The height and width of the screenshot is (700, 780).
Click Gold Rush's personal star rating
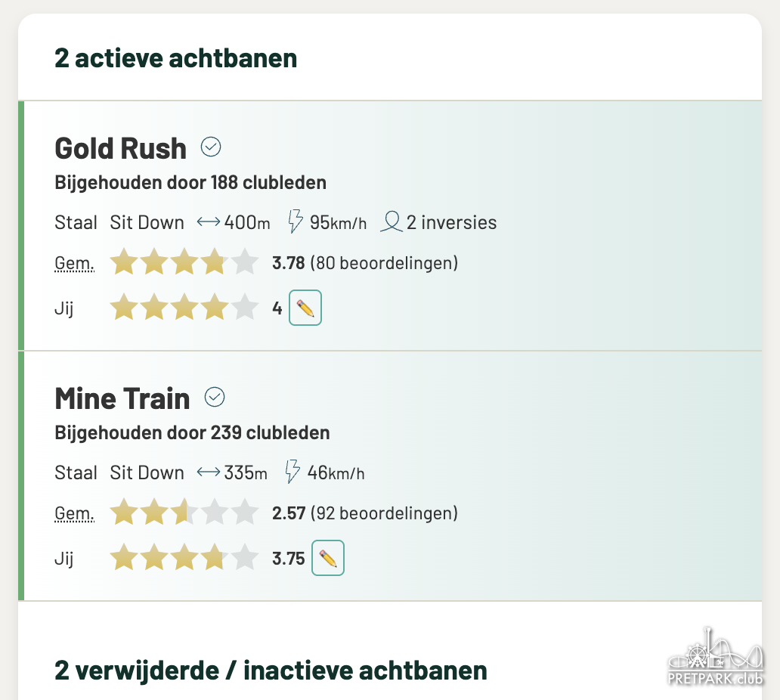[184, 308]
